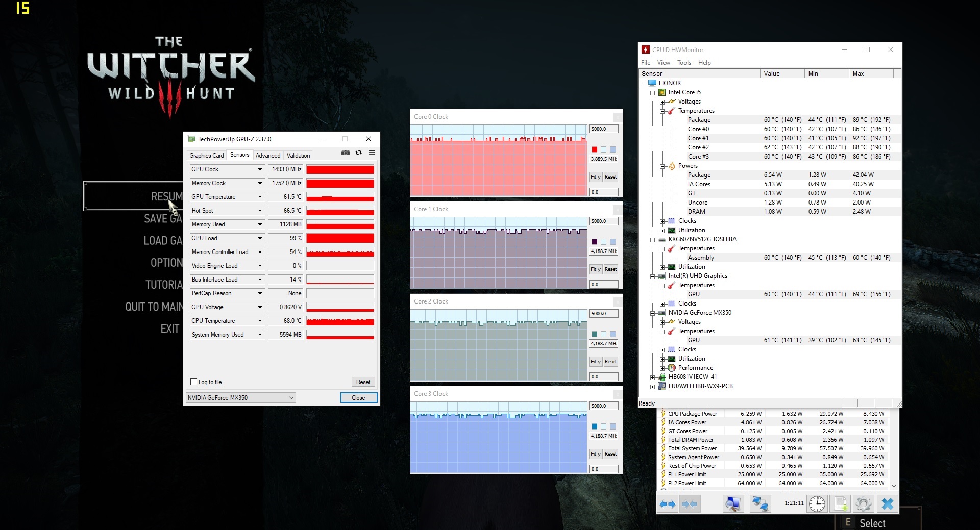980x530 pixels.
Task: Click Fit y on the Core 3 Clock graph
Action: point(596,454)
